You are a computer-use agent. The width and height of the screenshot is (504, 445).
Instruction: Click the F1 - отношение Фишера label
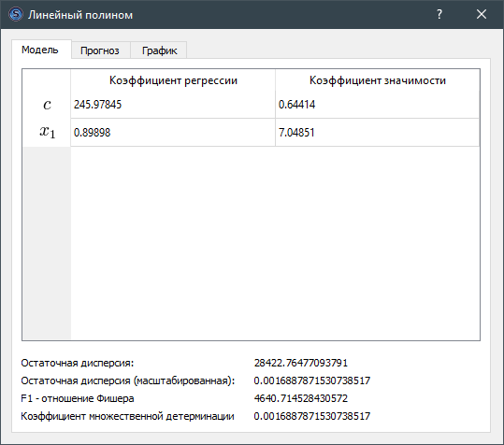(78, 398)
